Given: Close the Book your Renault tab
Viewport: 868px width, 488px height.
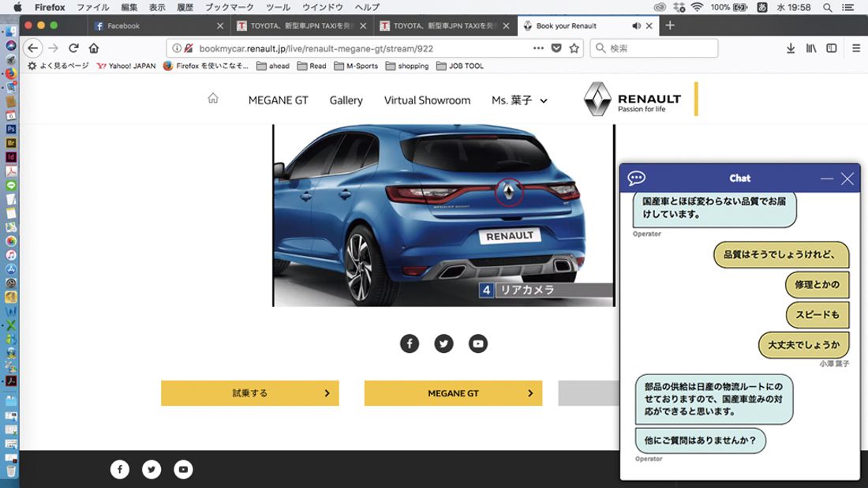Looking at the screenshot, I should (x=649, y=25).
